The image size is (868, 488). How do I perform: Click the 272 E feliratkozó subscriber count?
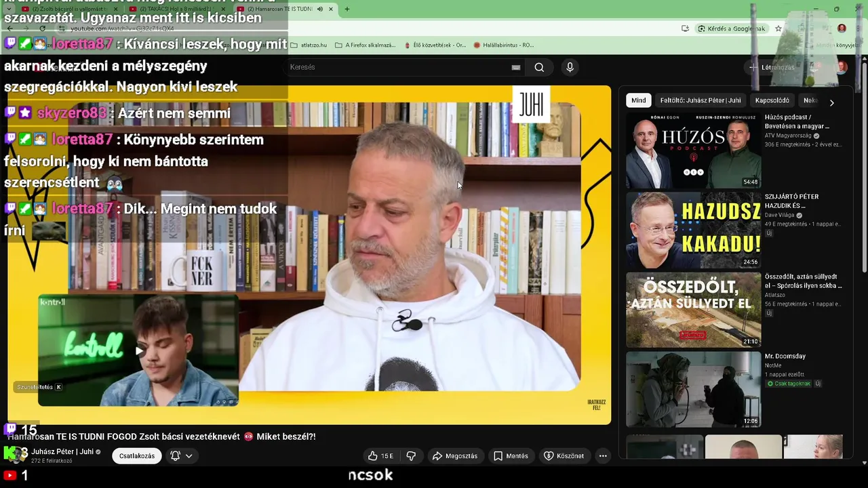point(52,461)
